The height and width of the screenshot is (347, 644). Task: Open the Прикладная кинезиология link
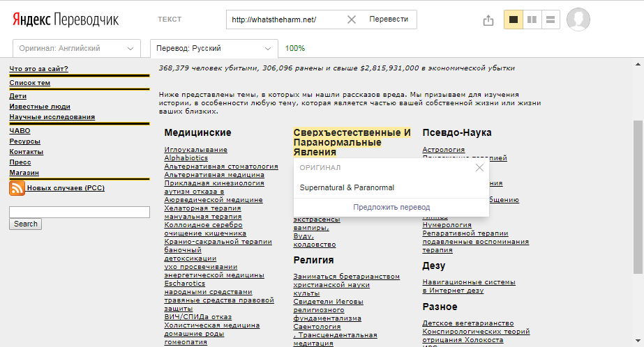coord(214,183)
